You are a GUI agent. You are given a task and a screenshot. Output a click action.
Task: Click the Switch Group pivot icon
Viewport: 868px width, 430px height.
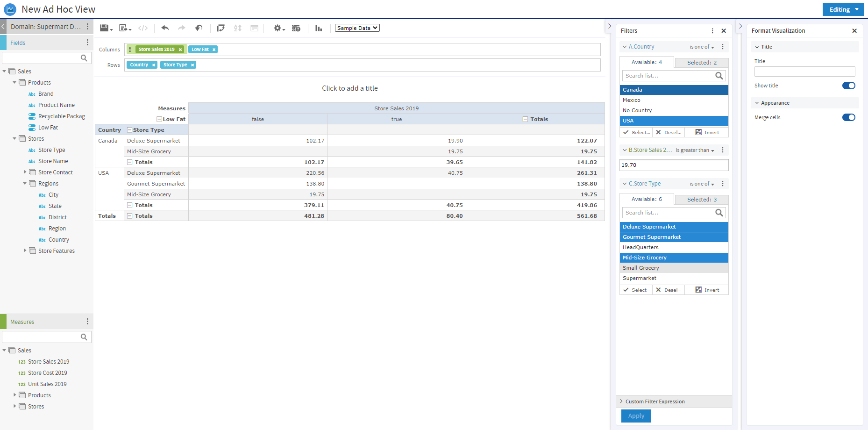click(221, 28)
